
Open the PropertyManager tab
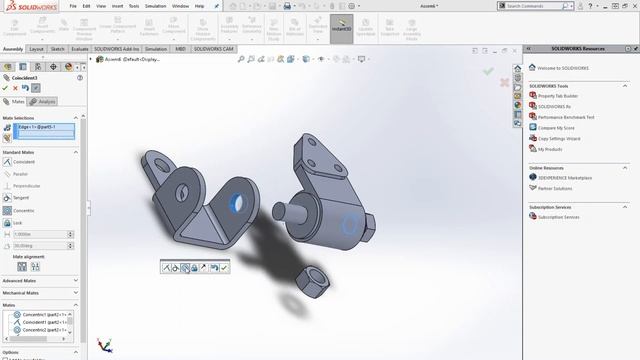click(x=23, y=67)
